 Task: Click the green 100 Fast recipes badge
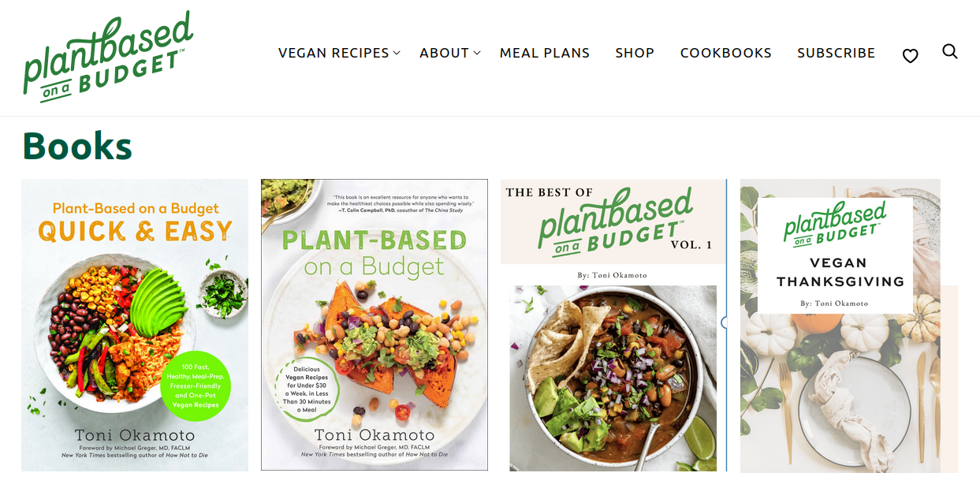[195, 386]
